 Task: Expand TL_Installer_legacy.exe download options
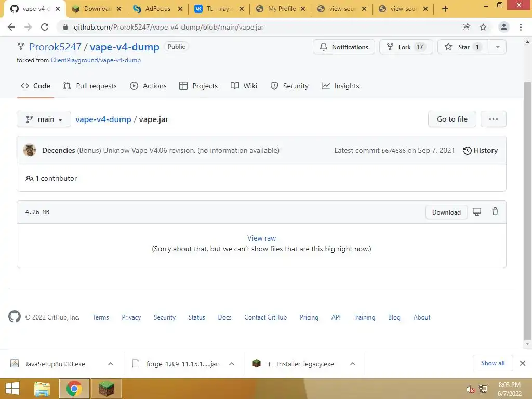pyautogui.click(x=353, y=364)
